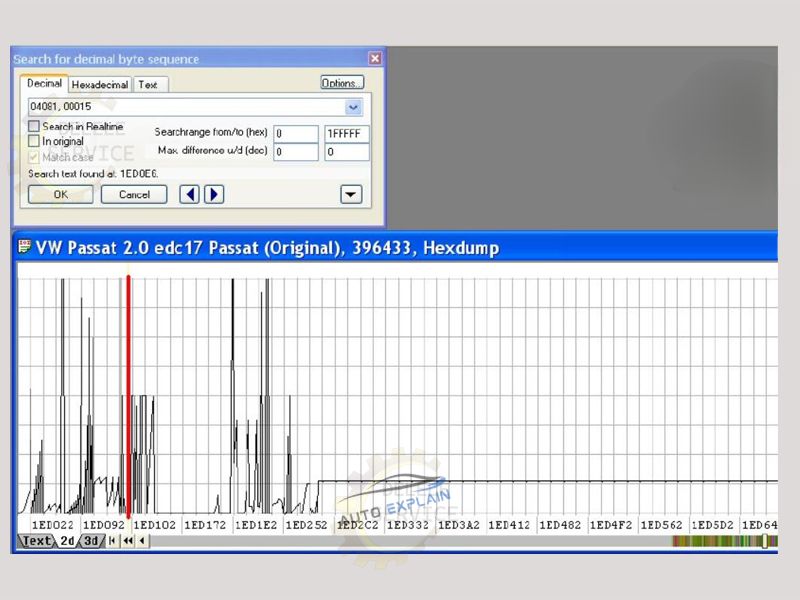
Task: Click the jump-to-start icon in bottom bar
Action: point(112,541)
